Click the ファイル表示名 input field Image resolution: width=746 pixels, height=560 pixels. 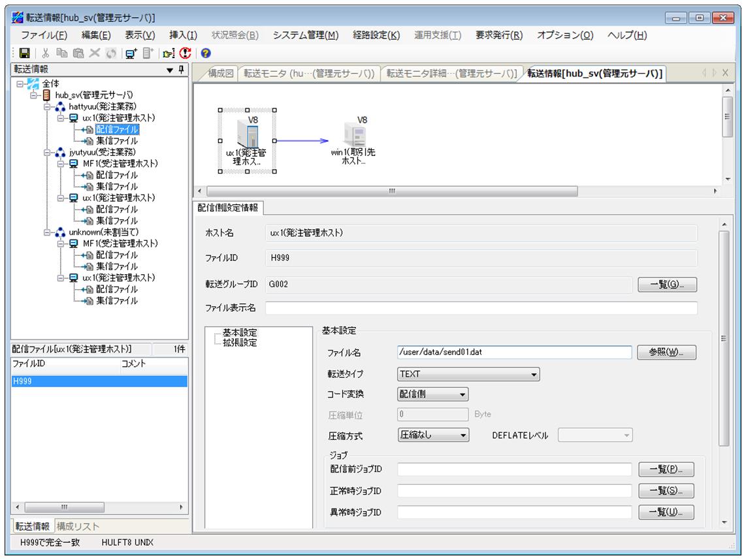pyautogui.click(x=481, y=308)
